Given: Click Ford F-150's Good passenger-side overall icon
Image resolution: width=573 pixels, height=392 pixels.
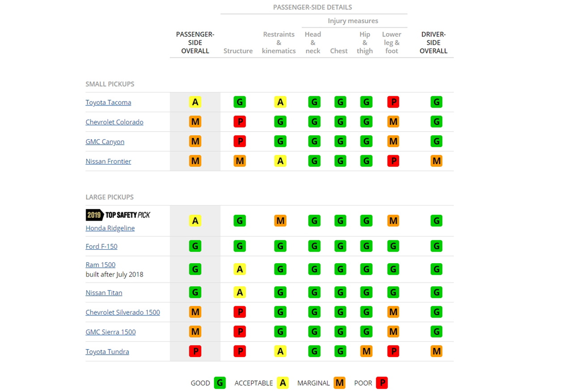Looking at the screenshot, I should pos(195,246).
